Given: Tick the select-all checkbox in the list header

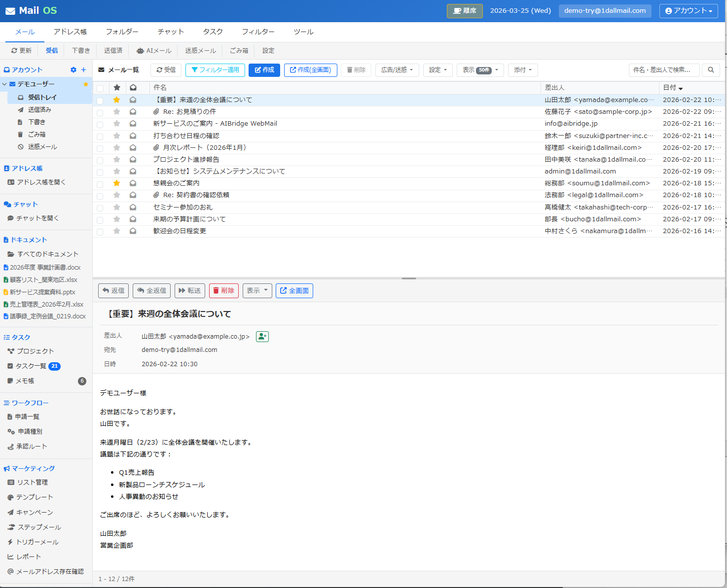Looking at the screenshot, I should [100, 88].
